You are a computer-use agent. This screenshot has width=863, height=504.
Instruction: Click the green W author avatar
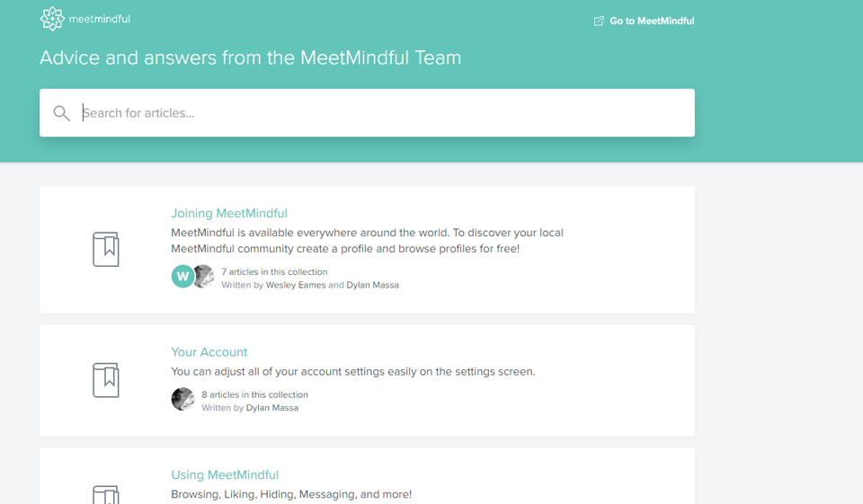point(182,277)
